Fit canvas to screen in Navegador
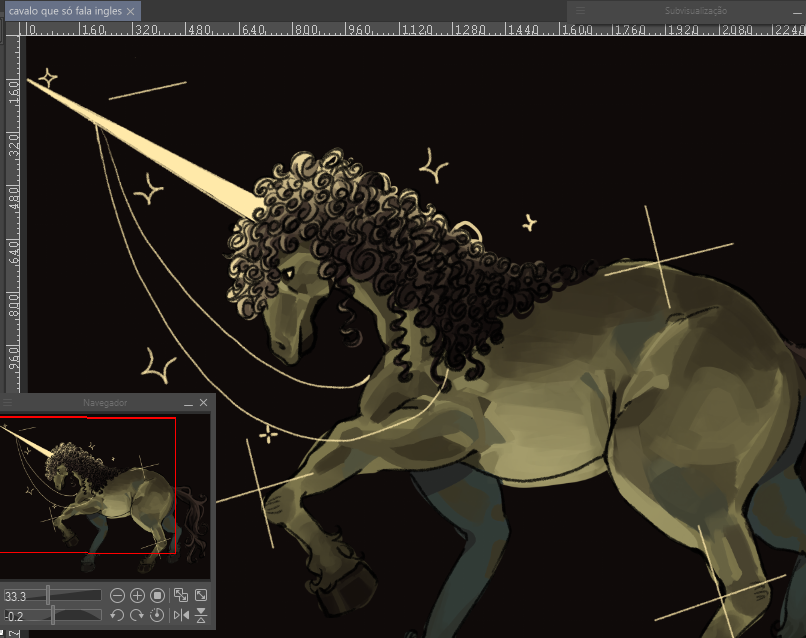This screenshot has width=806, height=638. (x=201, y=595)
